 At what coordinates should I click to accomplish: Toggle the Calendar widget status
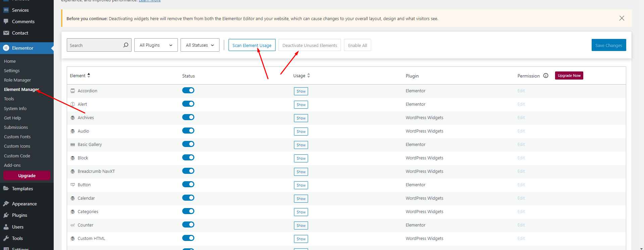[x=188, y=198]
